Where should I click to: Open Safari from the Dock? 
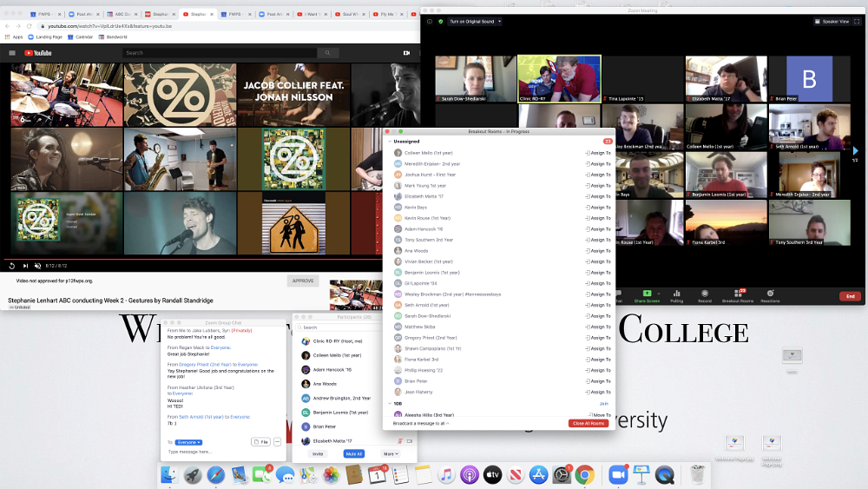(216, 474)
